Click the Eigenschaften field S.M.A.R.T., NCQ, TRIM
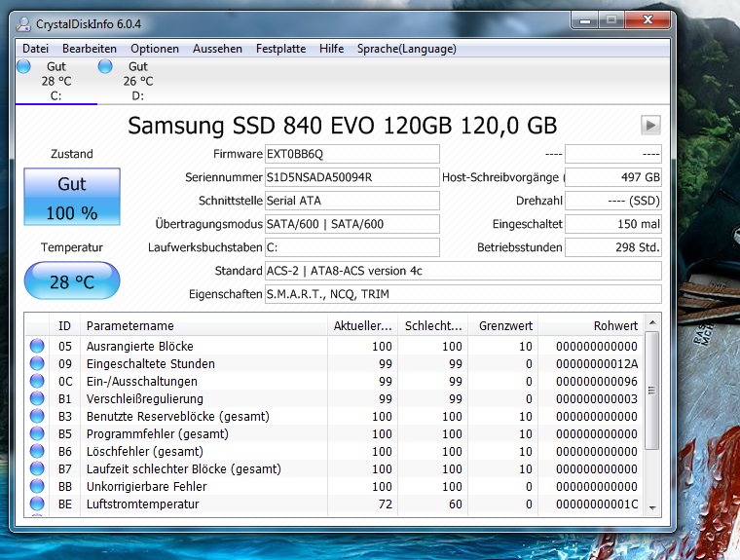Screen dimensions: 740x560 pos(462,294)
